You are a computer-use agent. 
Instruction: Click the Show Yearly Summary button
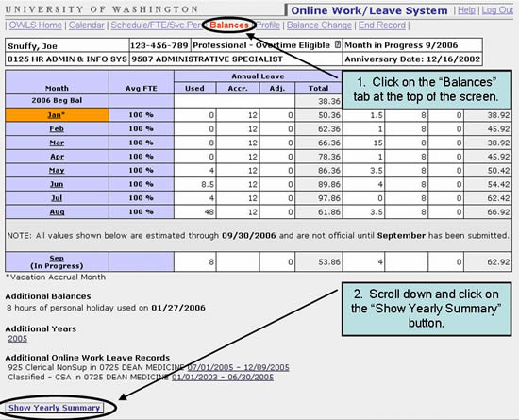[55, 408]
